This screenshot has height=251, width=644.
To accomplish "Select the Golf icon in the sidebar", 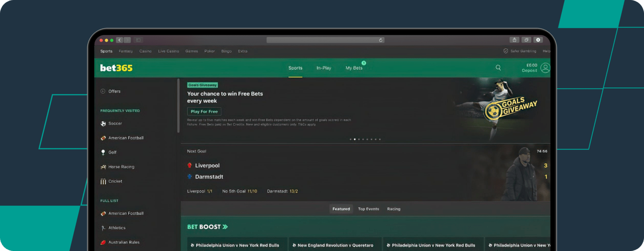I will point(103,153).
